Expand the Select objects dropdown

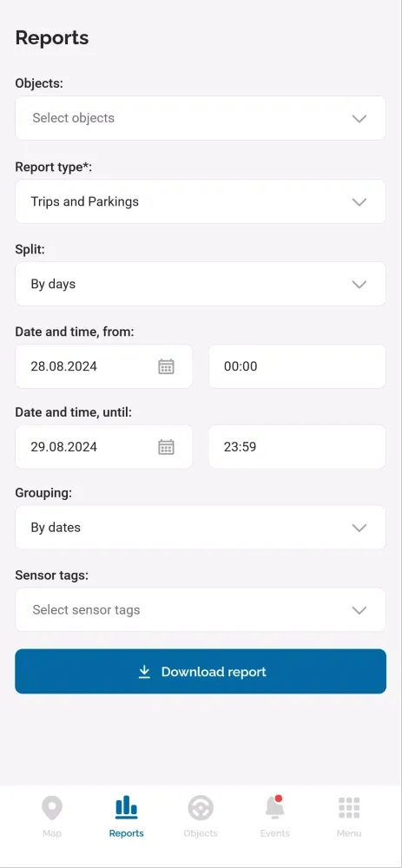click(x=201, y=118)
